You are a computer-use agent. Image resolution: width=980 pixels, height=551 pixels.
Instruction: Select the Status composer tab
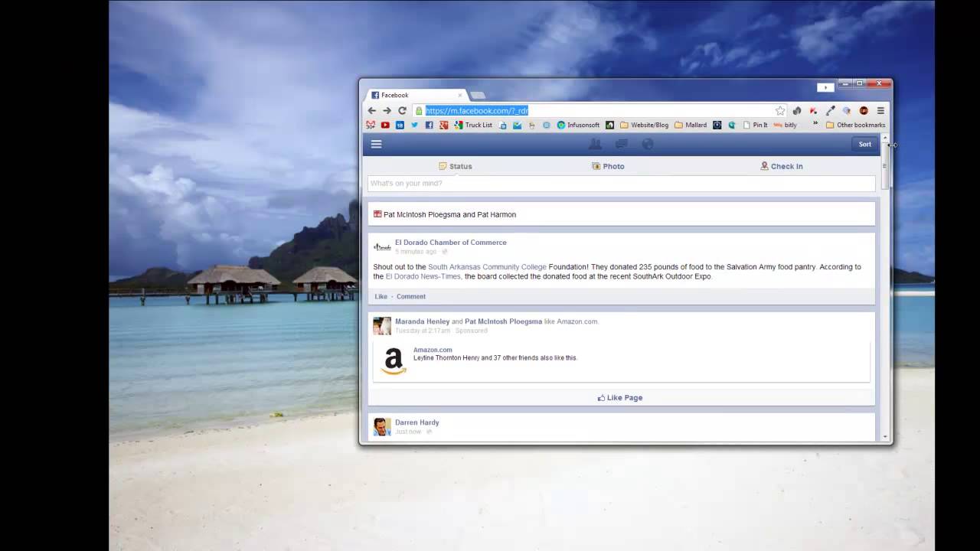click(x=455, y=166)
